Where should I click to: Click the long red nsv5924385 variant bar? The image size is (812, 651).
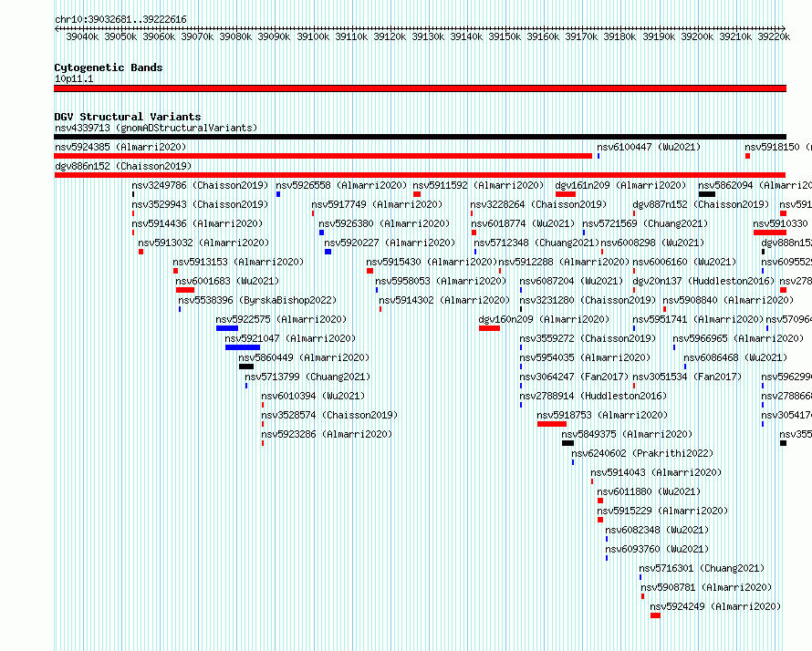(x=323, y=156)
